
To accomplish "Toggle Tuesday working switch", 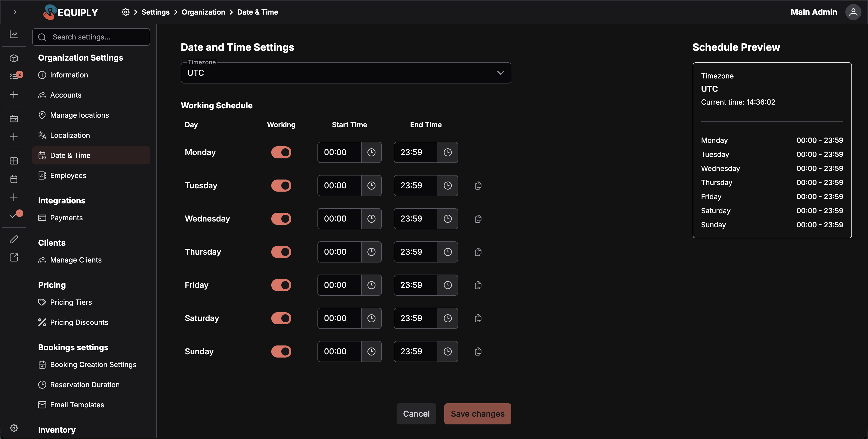I will click(281, 186).
